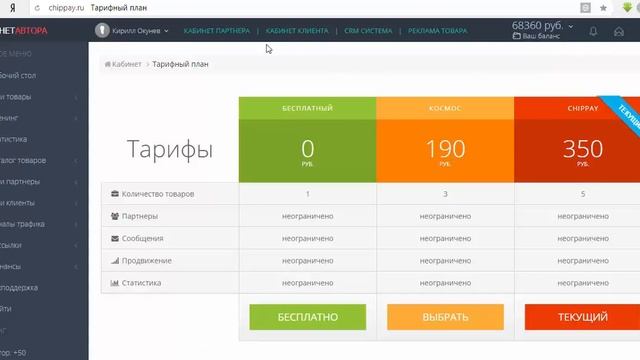Viewport: 640px width, 360px height.
Task: Click the Партнеры users icon
Action: 115,216
